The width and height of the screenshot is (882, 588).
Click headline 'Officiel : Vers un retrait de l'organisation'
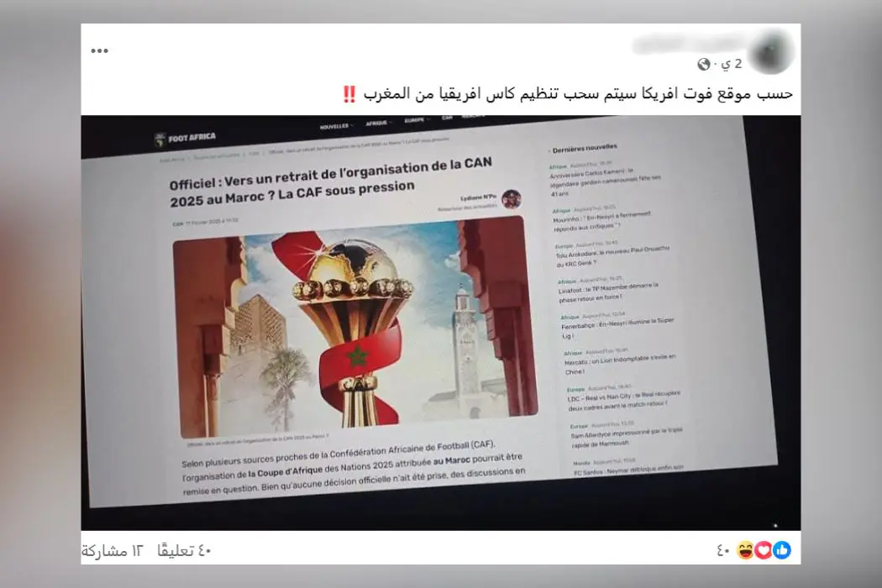[x=331, y=183]
